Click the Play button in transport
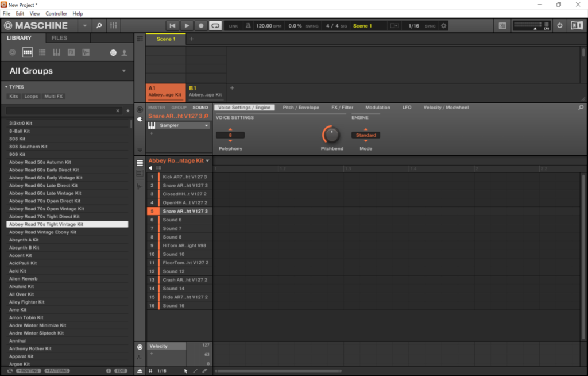Screen dimensions: 588x376 [x=187, y=26]
